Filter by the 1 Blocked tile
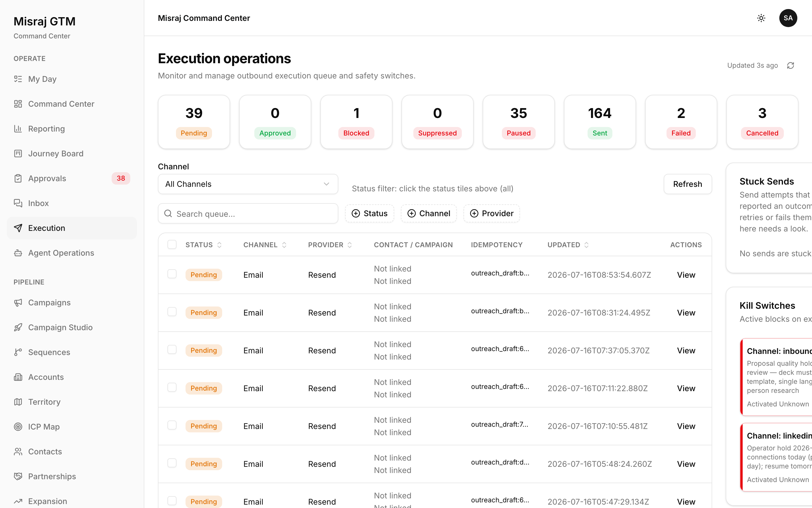The height and width of the screenshot is (508, 812). [356, 122]
